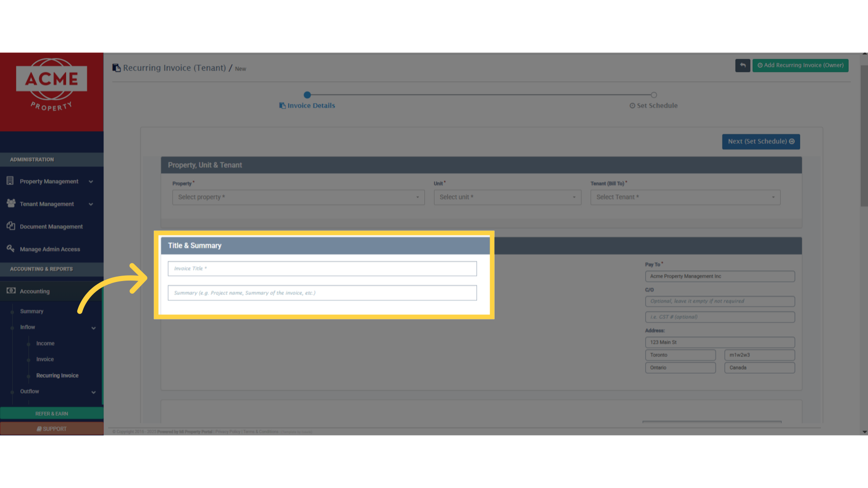Expand the Inflow submenu chevron

(94, 328)
